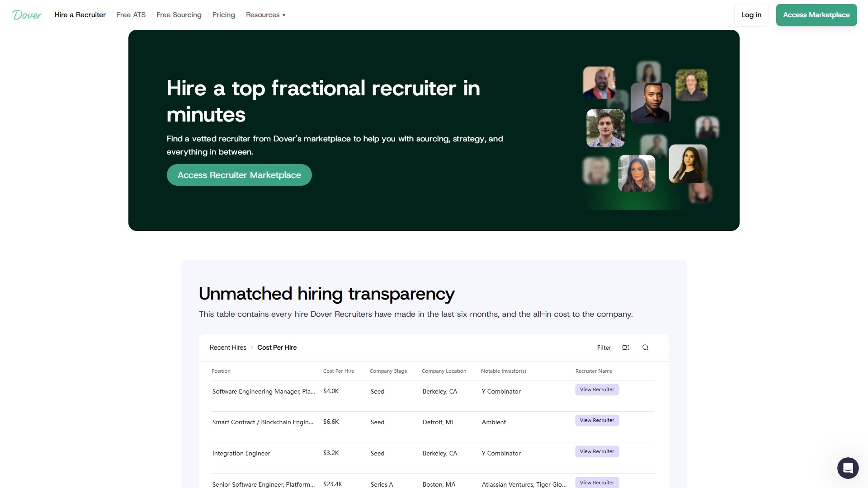Click Access Recruiter Marketplace button
Screen dimensions: 868x488
click(239, 175)
